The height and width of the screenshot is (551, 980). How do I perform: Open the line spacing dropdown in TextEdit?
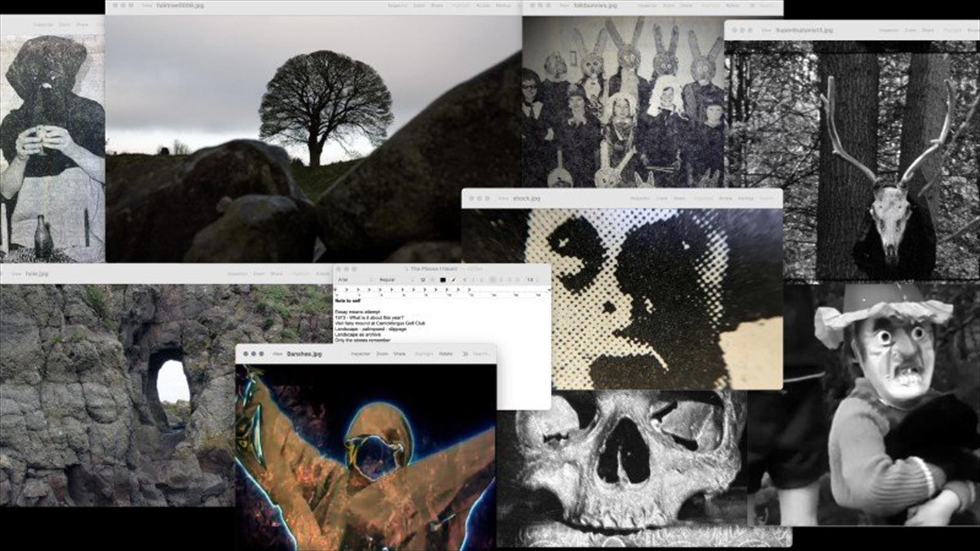click(x=532, y=280)
